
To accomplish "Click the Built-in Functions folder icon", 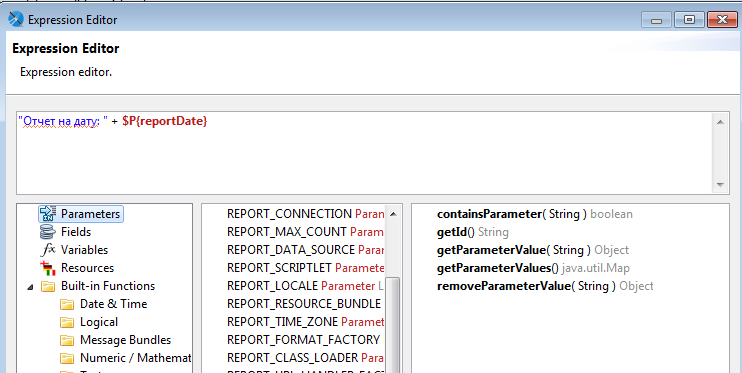I will pos(48,286).
